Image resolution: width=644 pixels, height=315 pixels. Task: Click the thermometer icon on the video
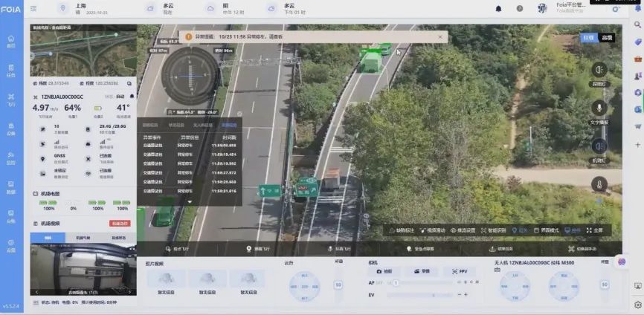click(x=599, y=184)
